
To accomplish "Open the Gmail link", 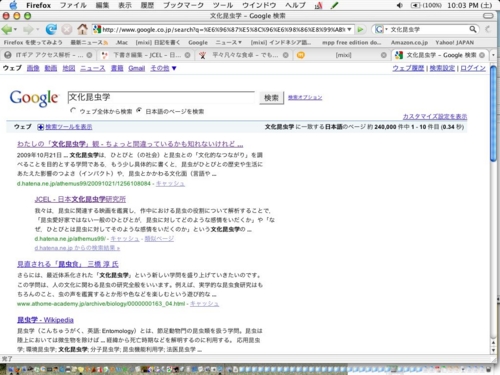I will 137,68.
